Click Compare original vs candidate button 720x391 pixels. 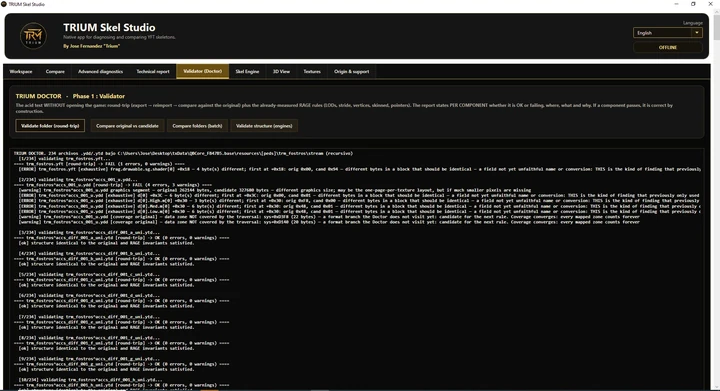pos(127,126)
